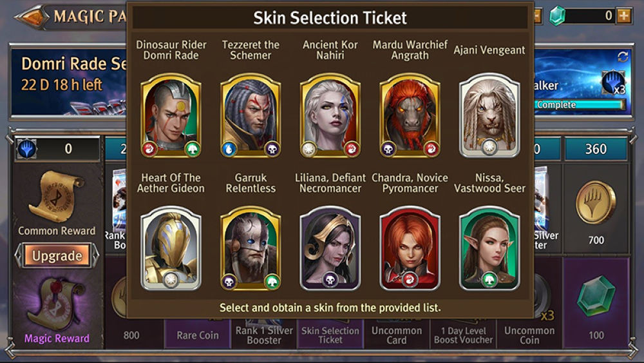The width and height of the screenshot is (644, 363).
Task: Click the 100 green gem reward
Action: point(596,295)
